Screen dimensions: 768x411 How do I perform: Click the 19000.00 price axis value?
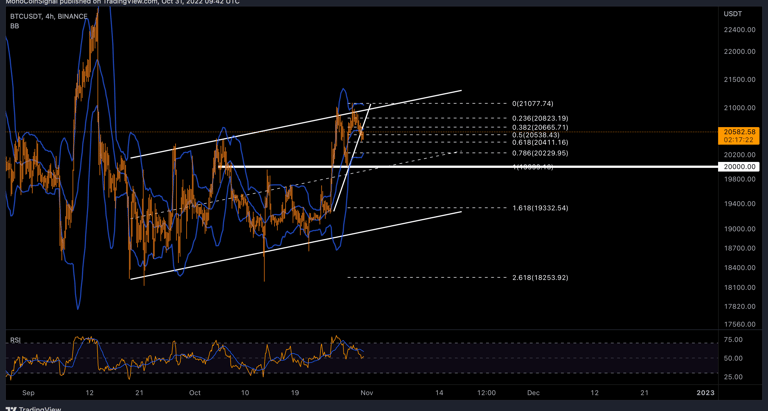tap(738, 229)
